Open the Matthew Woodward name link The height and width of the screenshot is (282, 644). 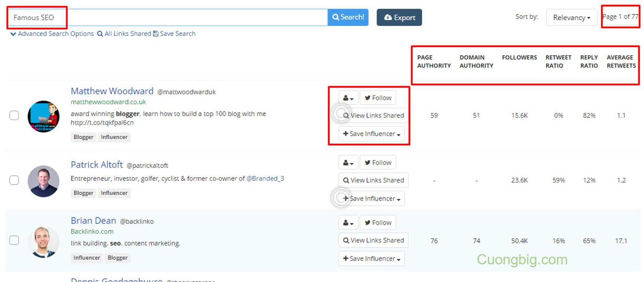point(112,91)
